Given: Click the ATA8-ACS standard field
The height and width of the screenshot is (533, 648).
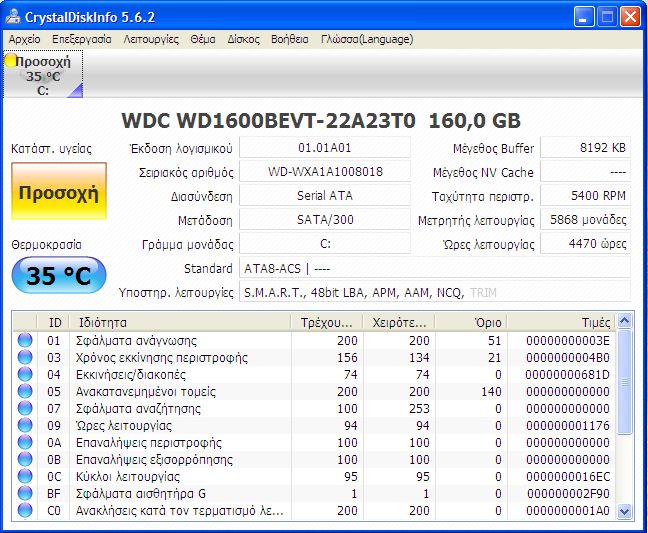Looking at the screenshot, I should pos(435,269).
